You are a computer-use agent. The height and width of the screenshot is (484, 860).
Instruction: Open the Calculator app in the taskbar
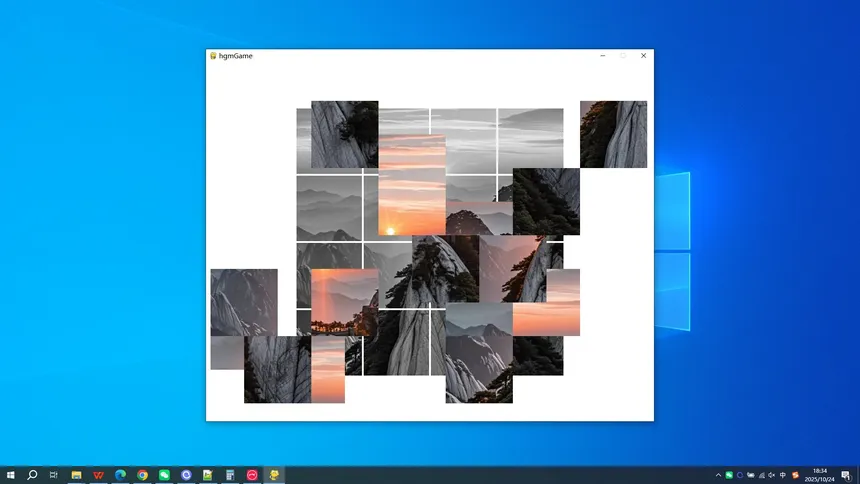click(x=230, y=475)
